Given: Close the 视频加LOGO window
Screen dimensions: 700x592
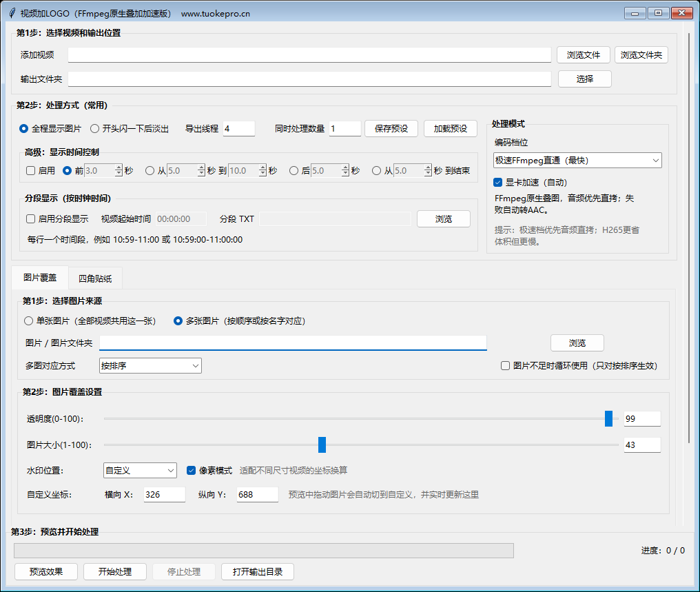Looking at the screenshot, I should pyautogui.click(x=681, y=13).
